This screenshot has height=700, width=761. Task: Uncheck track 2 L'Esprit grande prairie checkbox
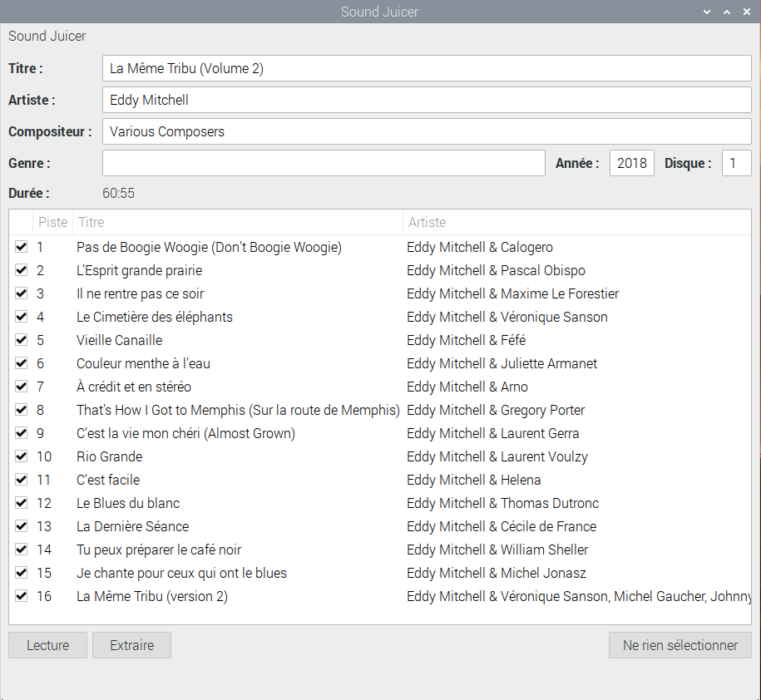[x=22, y=270]
